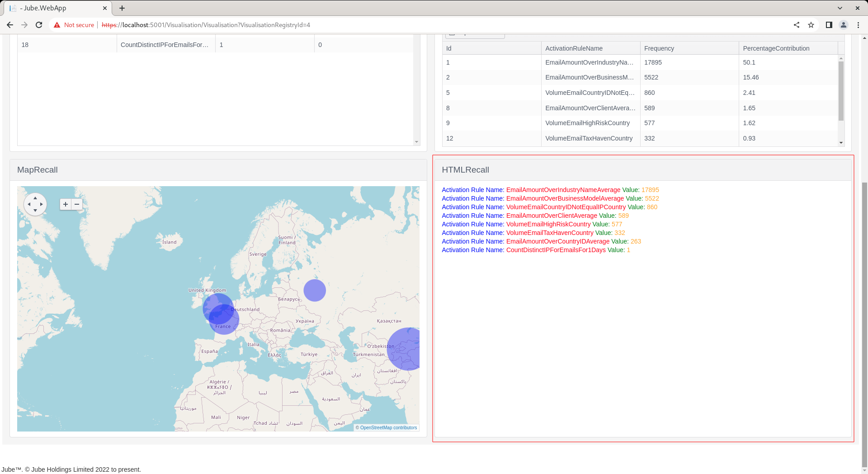The width and height of the screenshot is (868, 474).
Task: Pan the map left with the arrow control
Action: pos(29,204)
